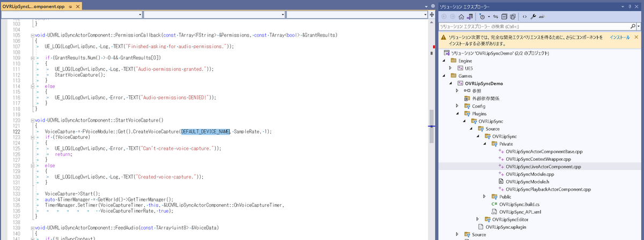
Task: Click the grayed Forward arrow in Solution Explorer
Action: (452, 16)
